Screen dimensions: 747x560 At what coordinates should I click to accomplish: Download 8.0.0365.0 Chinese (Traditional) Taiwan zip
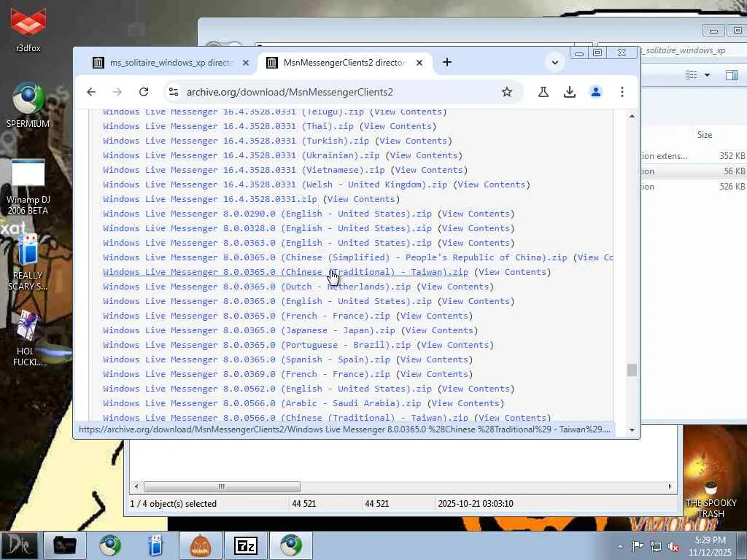(x=285, y=272)
